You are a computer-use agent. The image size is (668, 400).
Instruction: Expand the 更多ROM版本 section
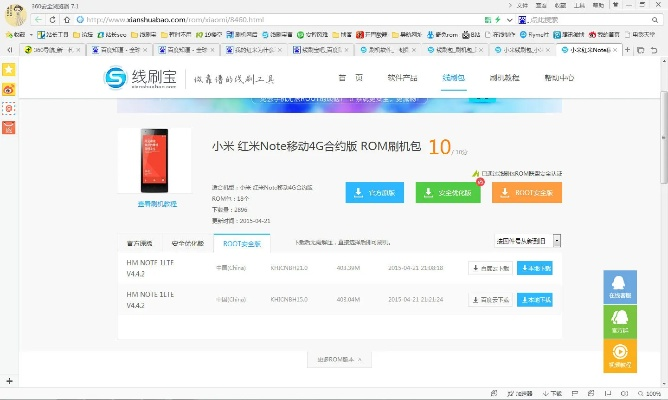tap(339, 360)
